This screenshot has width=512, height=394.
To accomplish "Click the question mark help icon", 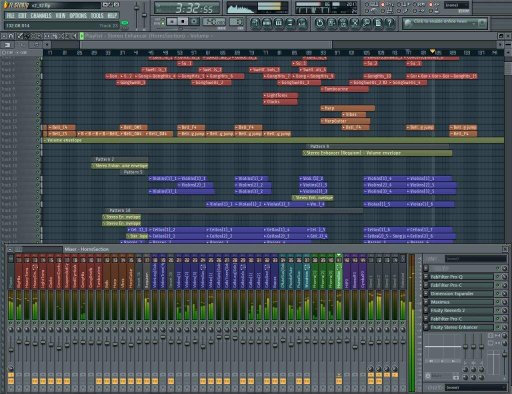I will click(x=389, y=23).
